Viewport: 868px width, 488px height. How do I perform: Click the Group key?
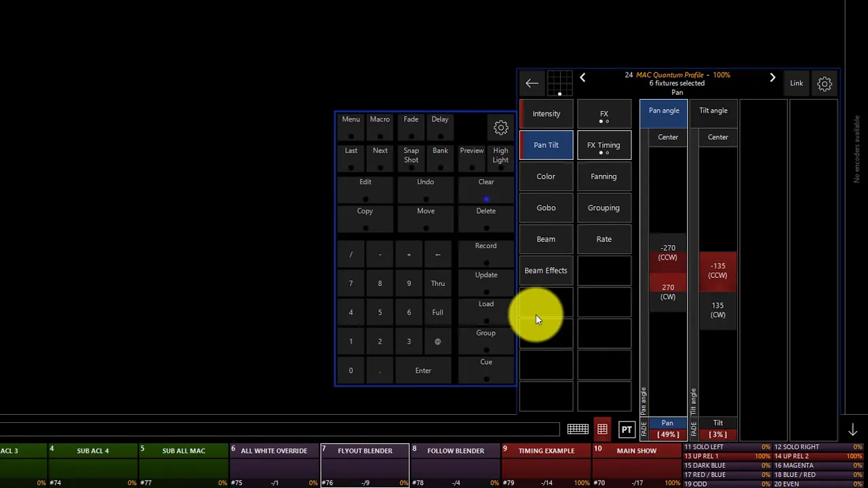click(486, 340)
